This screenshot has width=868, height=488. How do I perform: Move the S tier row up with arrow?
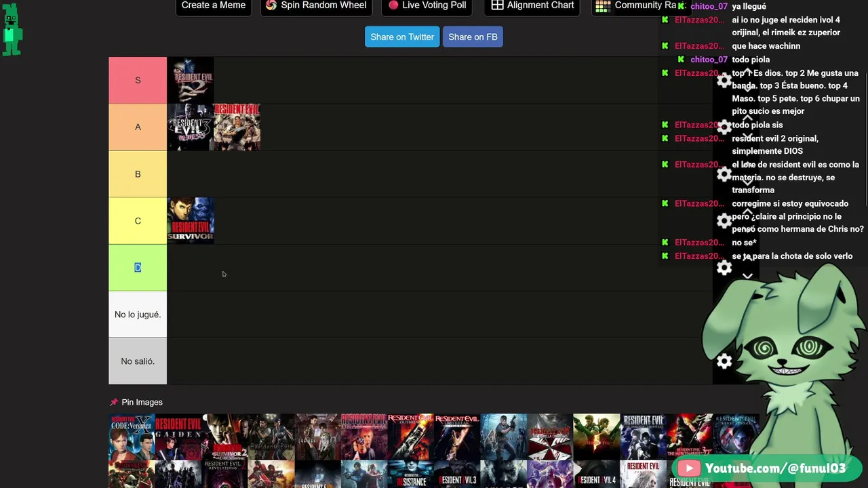point(747,72)
